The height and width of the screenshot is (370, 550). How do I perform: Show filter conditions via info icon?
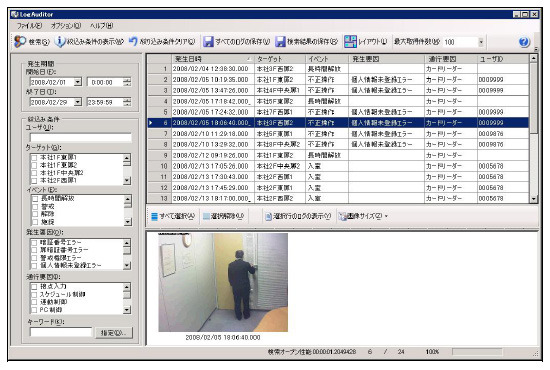[60, 42]
